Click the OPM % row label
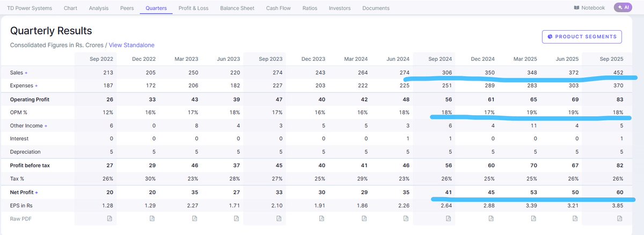644x235 pixels. tap(20, 112)
